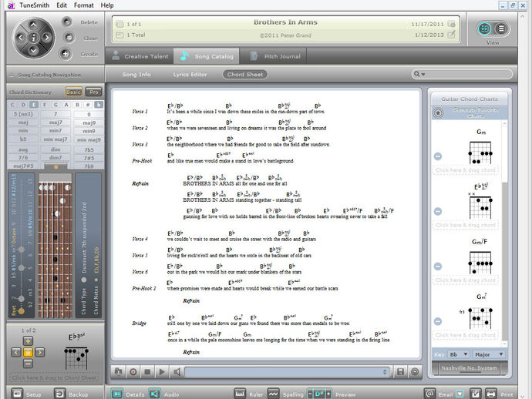The image size is (532, 399).
Task: Open the Creative Talent tab
Action: coord(140,56)
